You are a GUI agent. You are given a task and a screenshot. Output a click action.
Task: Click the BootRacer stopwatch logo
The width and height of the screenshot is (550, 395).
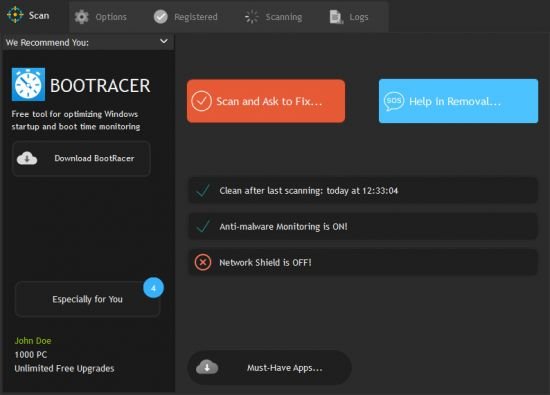(28, 85)
